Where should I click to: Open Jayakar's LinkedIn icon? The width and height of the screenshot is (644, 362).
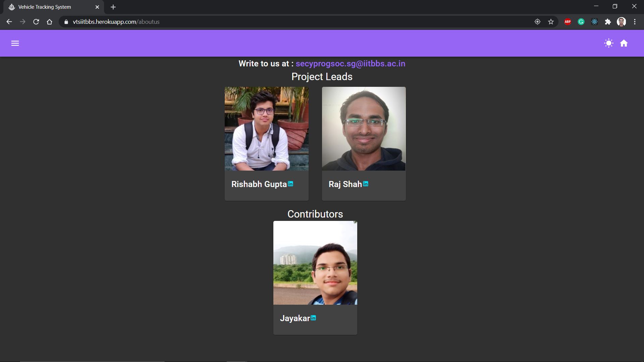tap(313, 318)
